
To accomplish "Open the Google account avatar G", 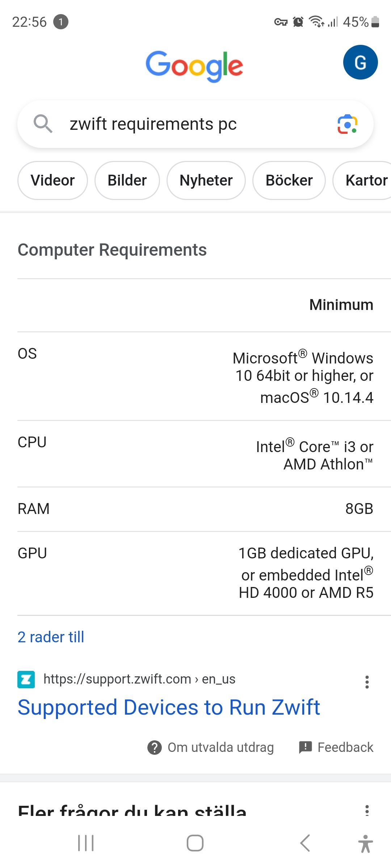I will (360, 62).
